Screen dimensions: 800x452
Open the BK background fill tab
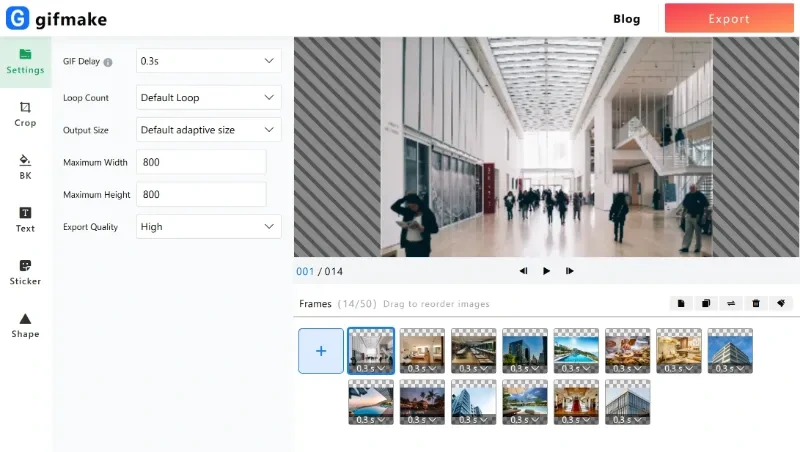coord(25,167)
